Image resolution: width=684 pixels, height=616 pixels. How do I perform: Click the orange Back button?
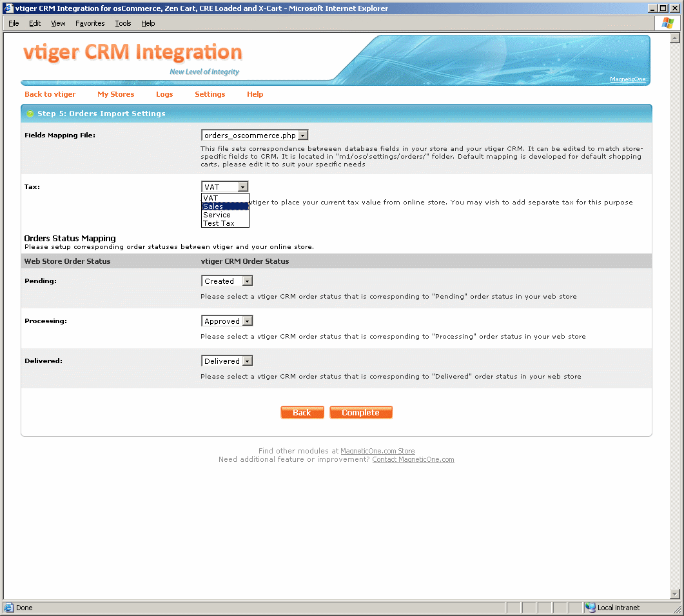[302, 413]
